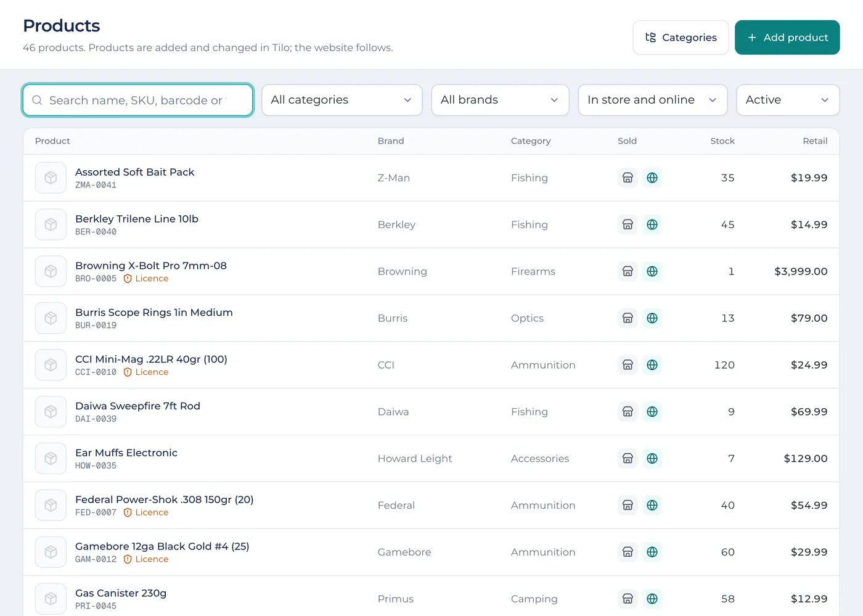Screen dimensions: 863x616
Task: Open the Active status dropdown
Action: point(788,100)
